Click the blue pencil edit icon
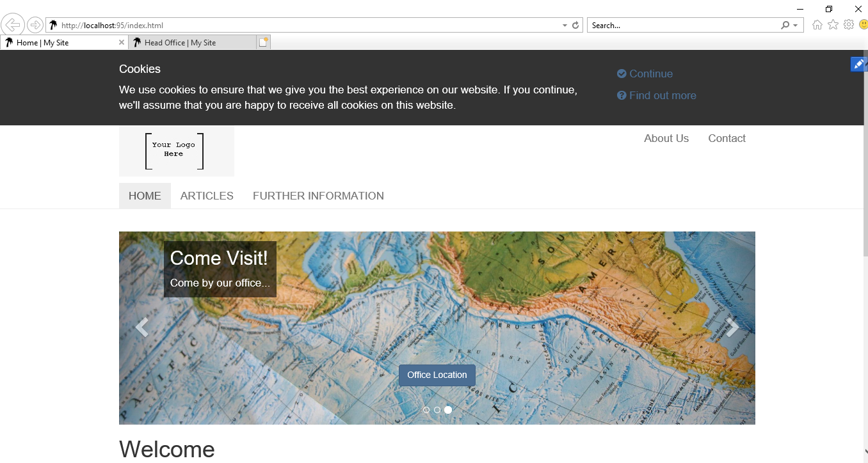Image resolution: width=868 pixels, height=463 pixels. [858, 64]
